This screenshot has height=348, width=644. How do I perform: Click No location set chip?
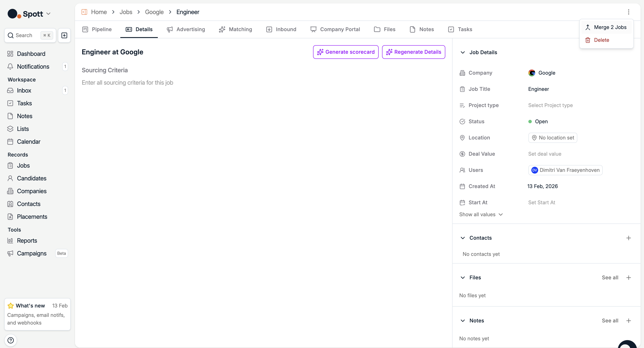pos(552,138)
